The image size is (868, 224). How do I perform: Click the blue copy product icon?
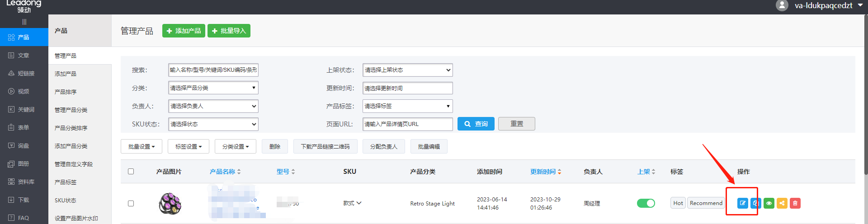tap(755, 203)
